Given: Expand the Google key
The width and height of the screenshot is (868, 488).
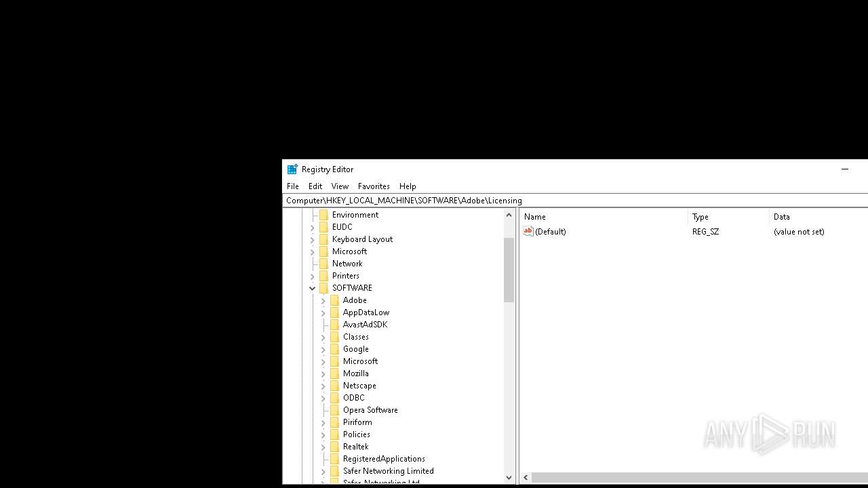Looking at the screenshot, I should click(323, 349).
